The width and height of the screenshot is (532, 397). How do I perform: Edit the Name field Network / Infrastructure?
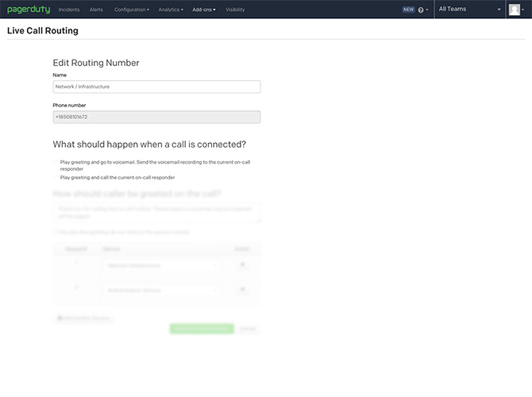tap(156, 87)
